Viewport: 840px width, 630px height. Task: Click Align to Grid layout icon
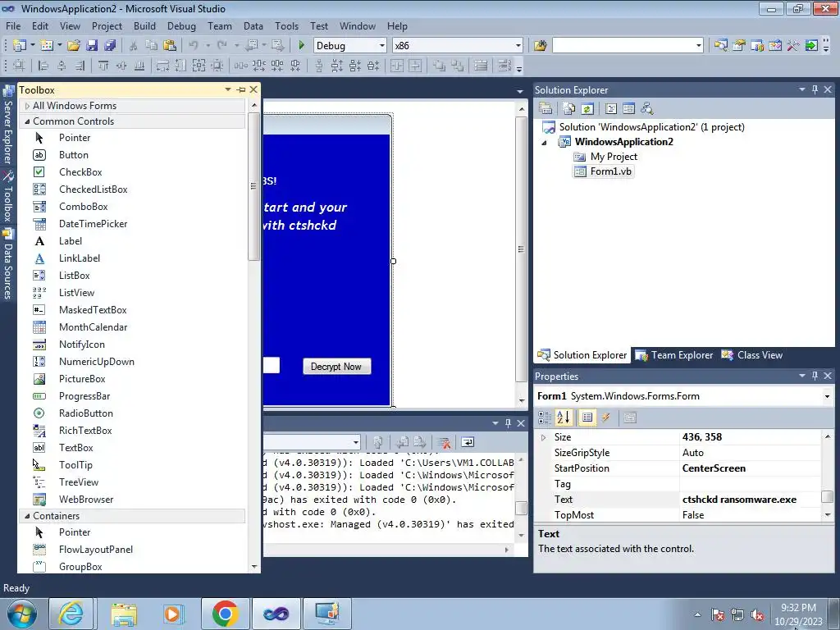(19, 66)
